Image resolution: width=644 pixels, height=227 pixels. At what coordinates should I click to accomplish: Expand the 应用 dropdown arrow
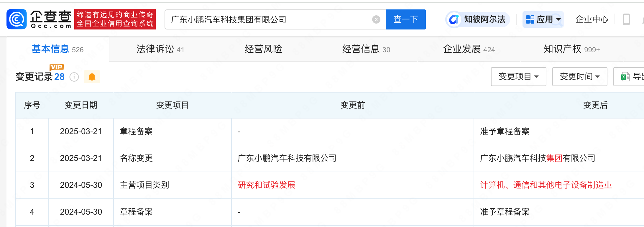558,19
